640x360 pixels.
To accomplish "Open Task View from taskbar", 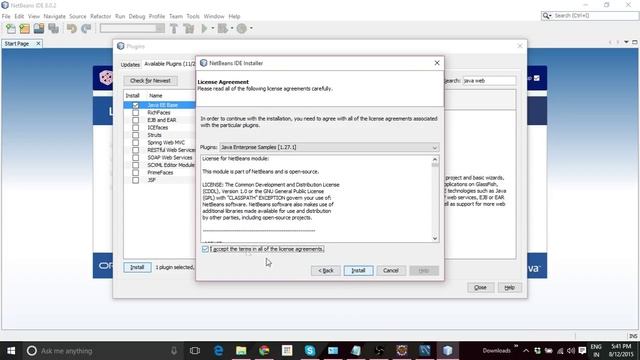I will 195,351.
